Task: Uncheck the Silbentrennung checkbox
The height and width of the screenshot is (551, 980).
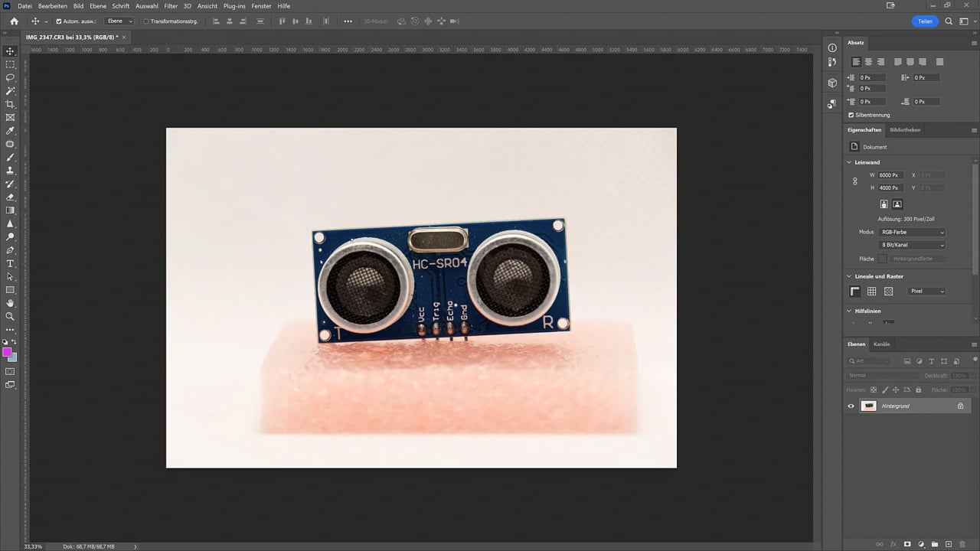Action: [x=851, y=115]
